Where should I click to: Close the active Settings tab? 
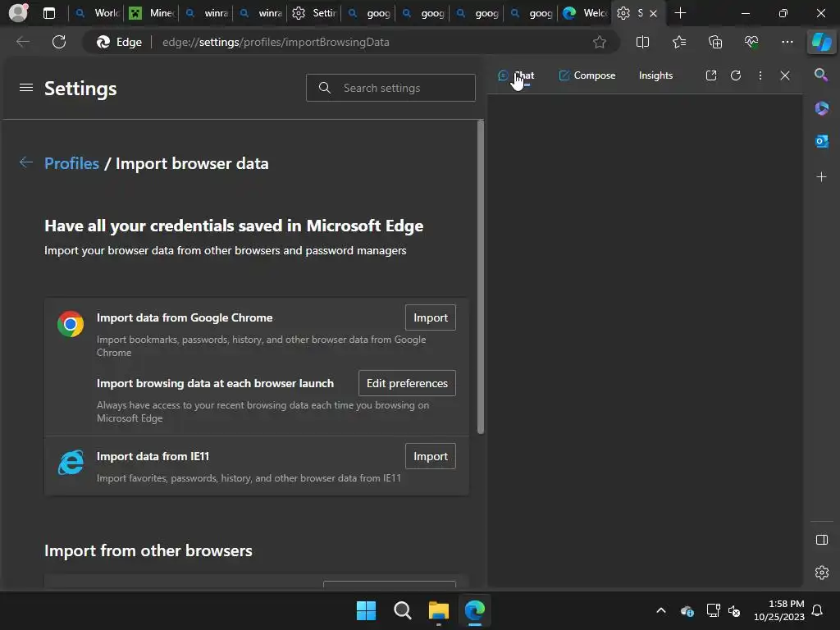coord(653,13)
